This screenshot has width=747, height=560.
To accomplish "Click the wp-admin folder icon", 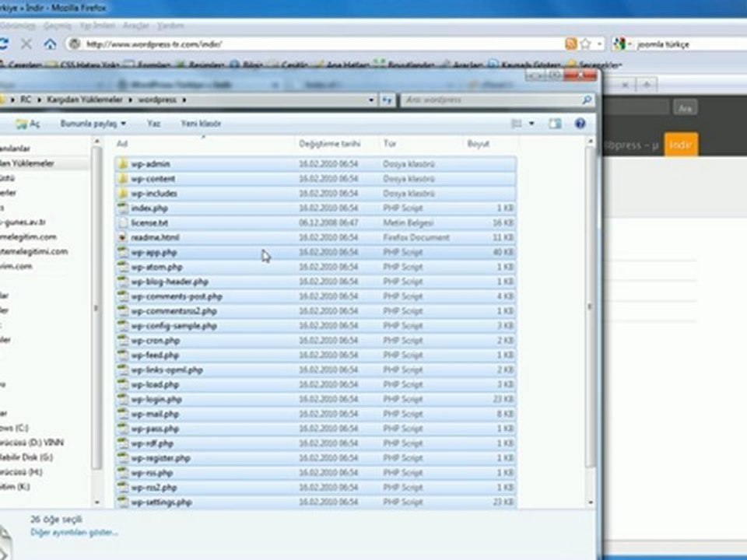I will (x=123, y=164).
